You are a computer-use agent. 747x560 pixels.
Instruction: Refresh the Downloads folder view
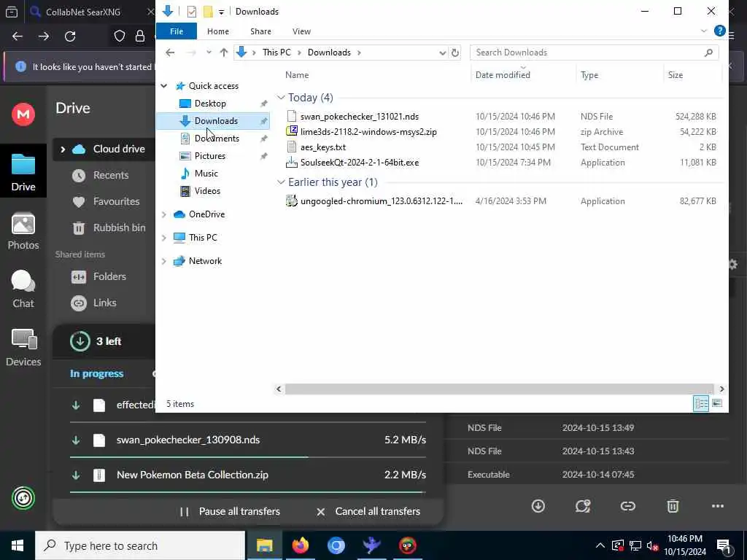455,52
